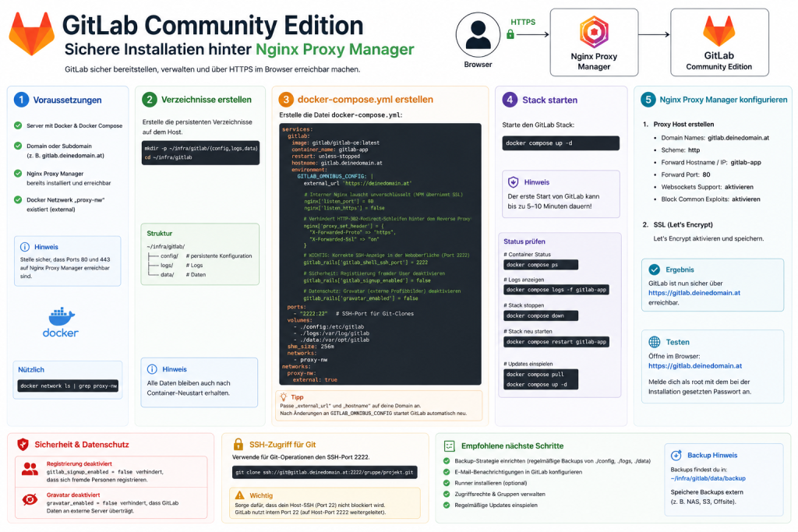Viewport: 798px width, 532px height.
Task: Click the warning triangle icon beside Wichtig
Action: pyautogui.click(x=240, y=495)
